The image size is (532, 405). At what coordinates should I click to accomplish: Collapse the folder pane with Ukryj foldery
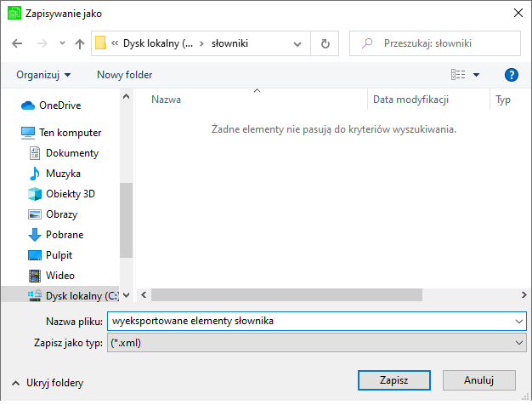48,383
